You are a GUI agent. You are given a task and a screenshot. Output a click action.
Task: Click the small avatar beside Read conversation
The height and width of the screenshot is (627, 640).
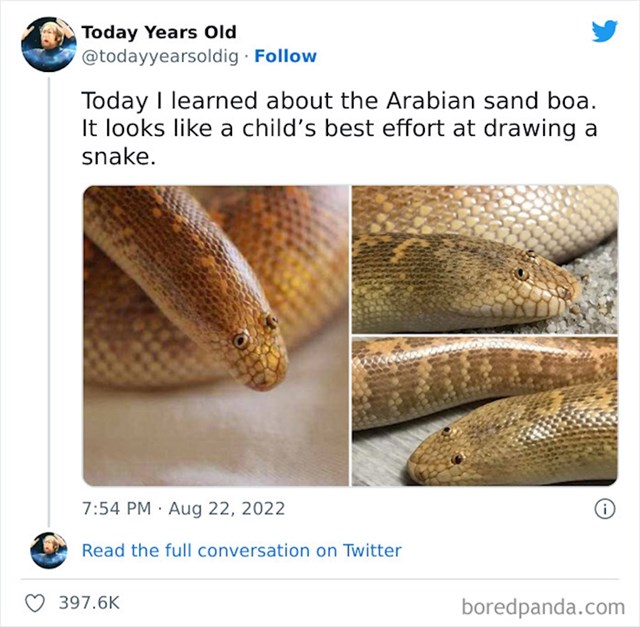(49, 550)
